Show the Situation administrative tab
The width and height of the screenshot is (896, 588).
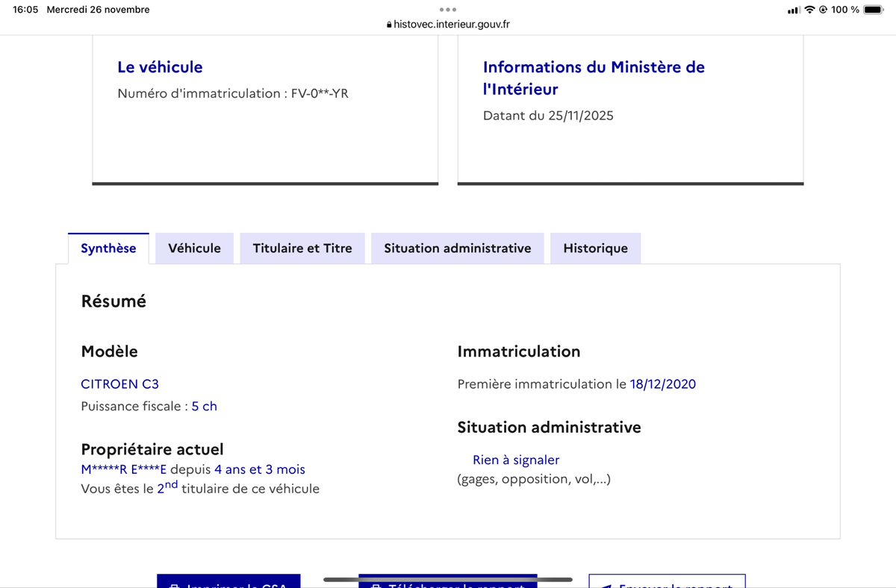tap(458, 248)
